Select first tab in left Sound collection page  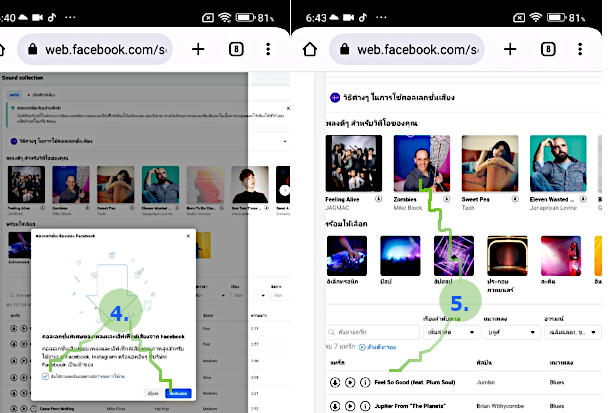pos(15,95)
